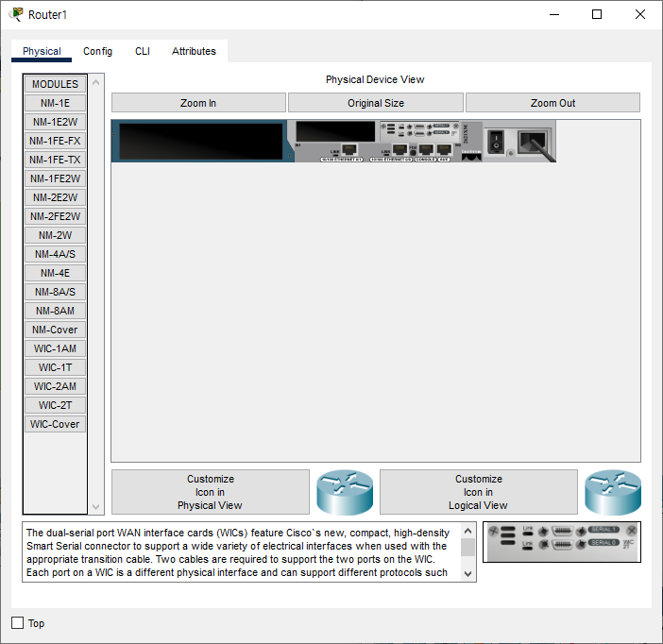
Task: Click the installed WIC-2T serial card in router
Action: coord(419,129)
